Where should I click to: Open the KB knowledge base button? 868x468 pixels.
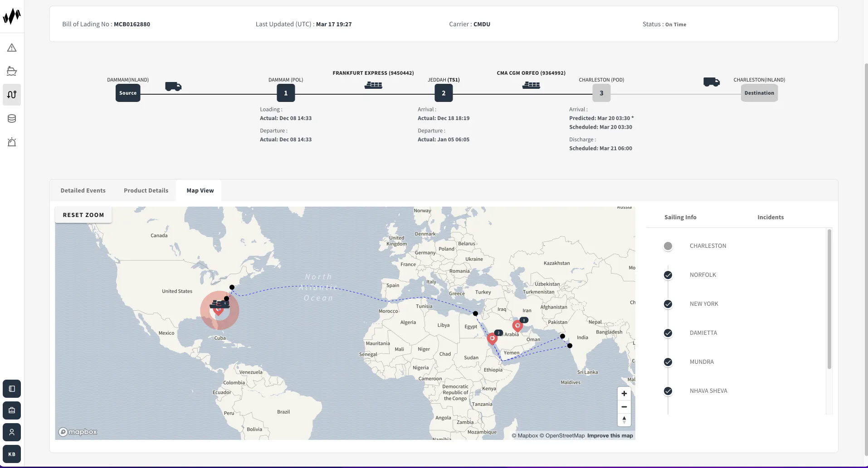click(12, 454)
